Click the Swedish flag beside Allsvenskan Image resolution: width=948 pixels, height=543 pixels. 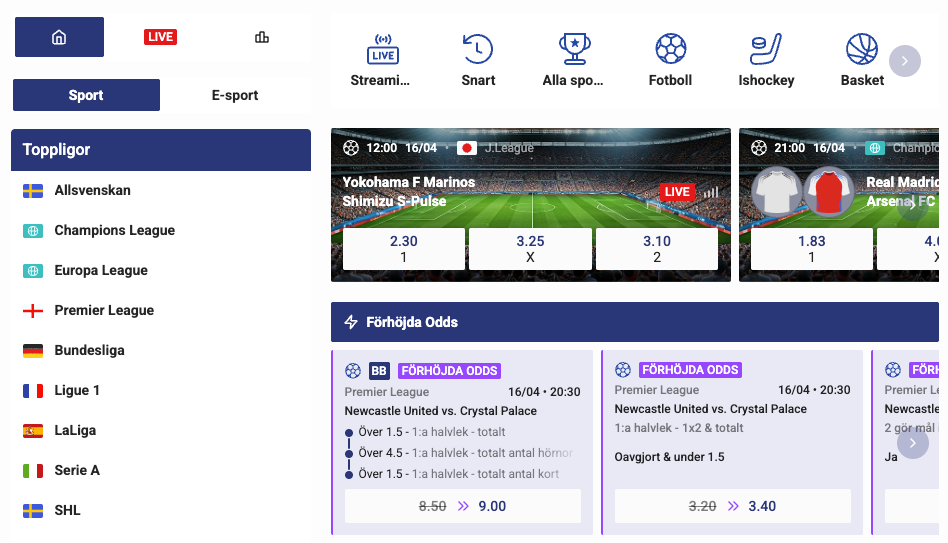(x=33, y=191)
